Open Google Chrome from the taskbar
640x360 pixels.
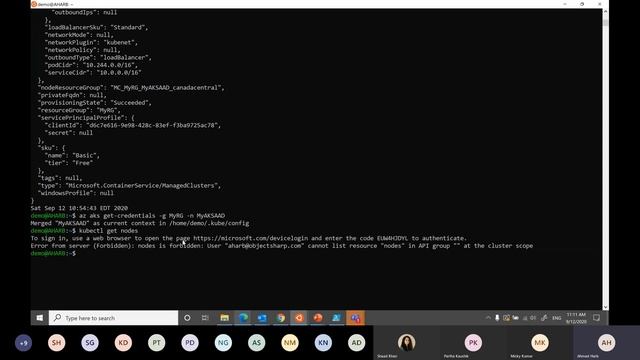[281, 318]
